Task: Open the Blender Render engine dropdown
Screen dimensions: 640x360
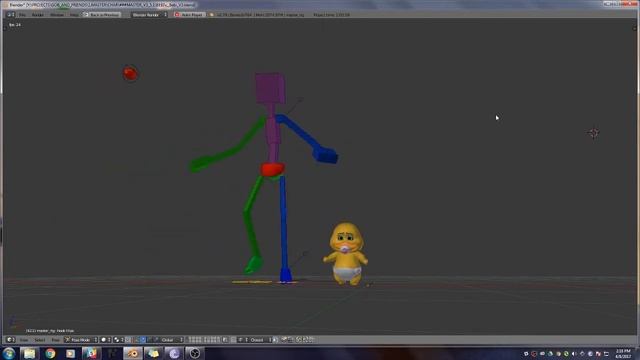Action: tap(149, 15)
